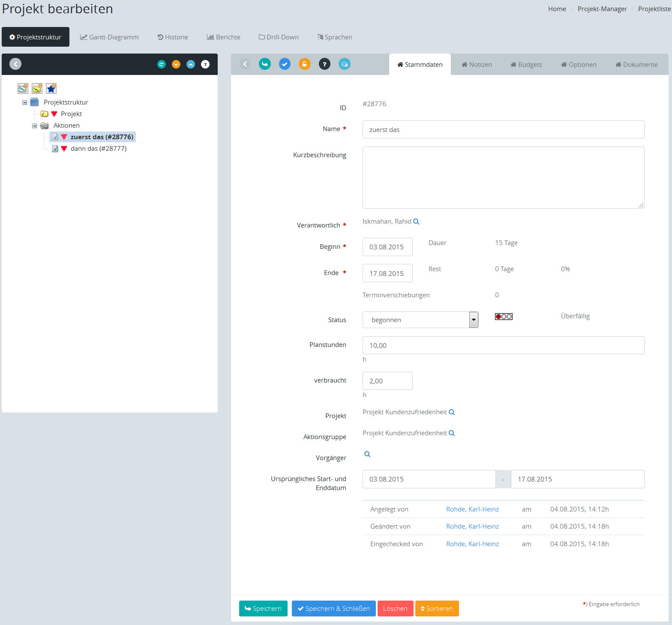Collapse the Aktionen tree folder
The image size is (672, 625).
tap(35, 126)
